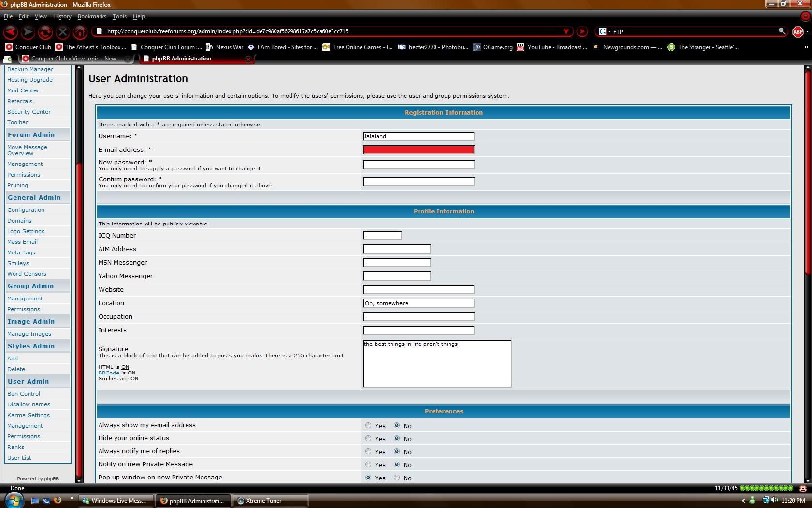Click the red highlighted E-mail address field
Viewport: 812px width, 508px height.
click(x=418, y=150)
